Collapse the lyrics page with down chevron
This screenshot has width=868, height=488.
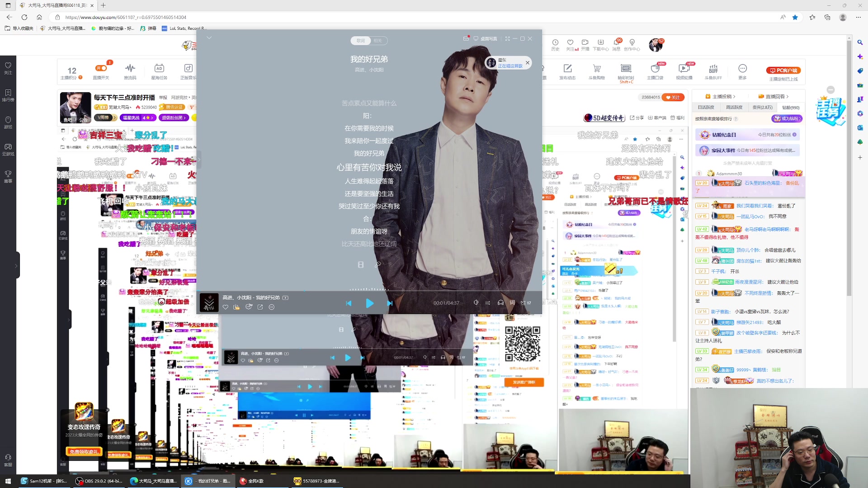[209, 38]
